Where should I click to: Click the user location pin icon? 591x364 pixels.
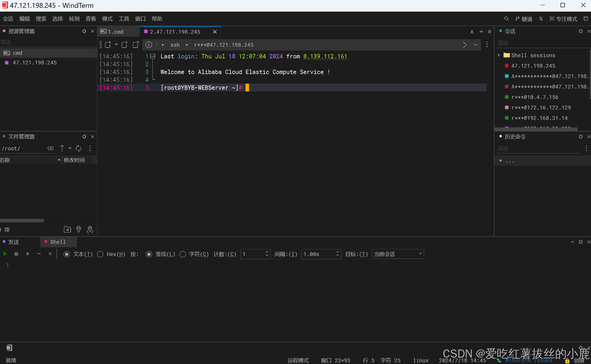(x=90, y=229)
